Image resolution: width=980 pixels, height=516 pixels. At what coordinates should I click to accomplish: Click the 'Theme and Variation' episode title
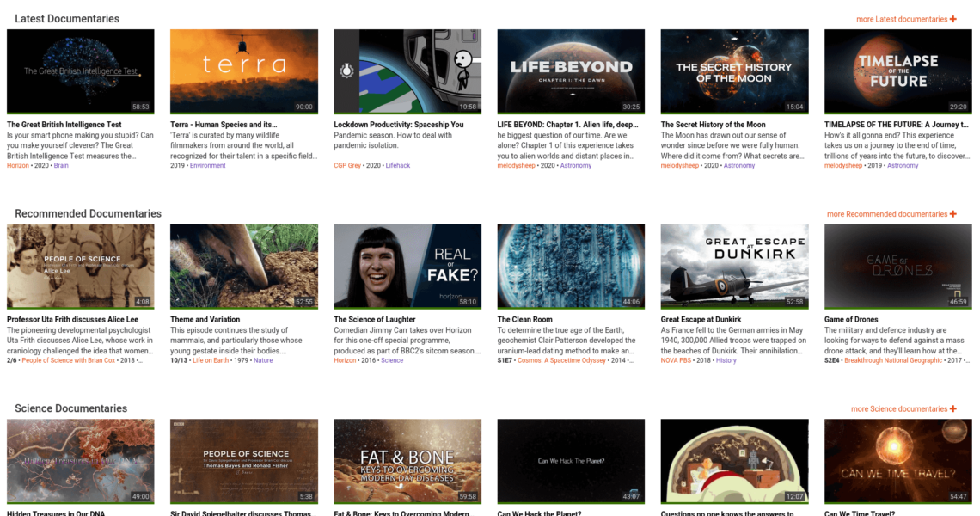pyautogui.click(x=205, y=320)
